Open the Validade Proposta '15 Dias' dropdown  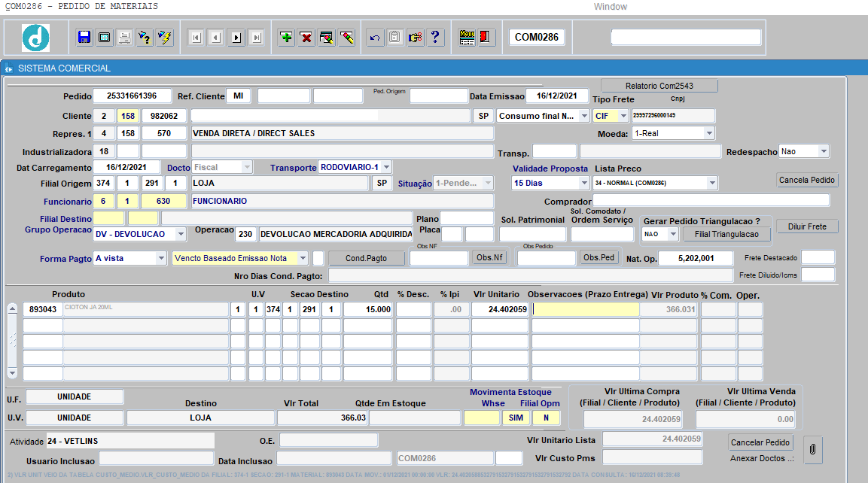tap(584, 183)
